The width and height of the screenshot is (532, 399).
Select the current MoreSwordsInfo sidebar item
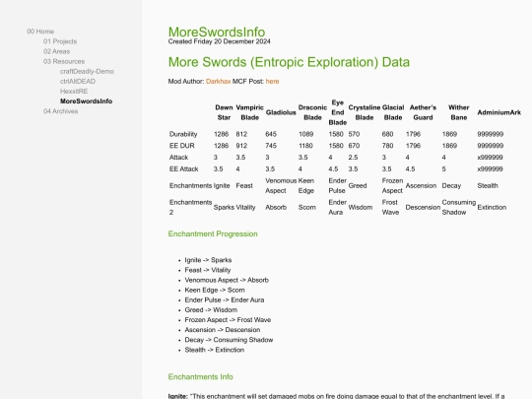[86, 101]
